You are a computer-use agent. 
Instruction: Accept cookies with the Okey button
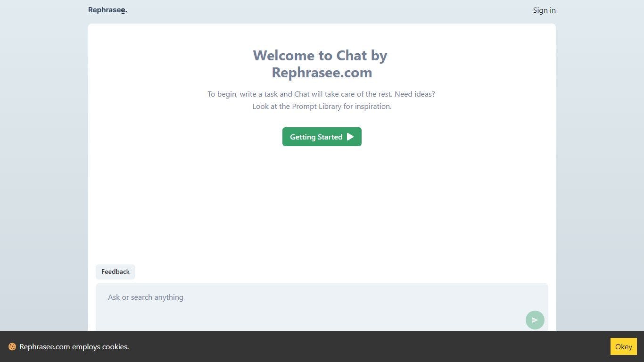coord(623,346)
